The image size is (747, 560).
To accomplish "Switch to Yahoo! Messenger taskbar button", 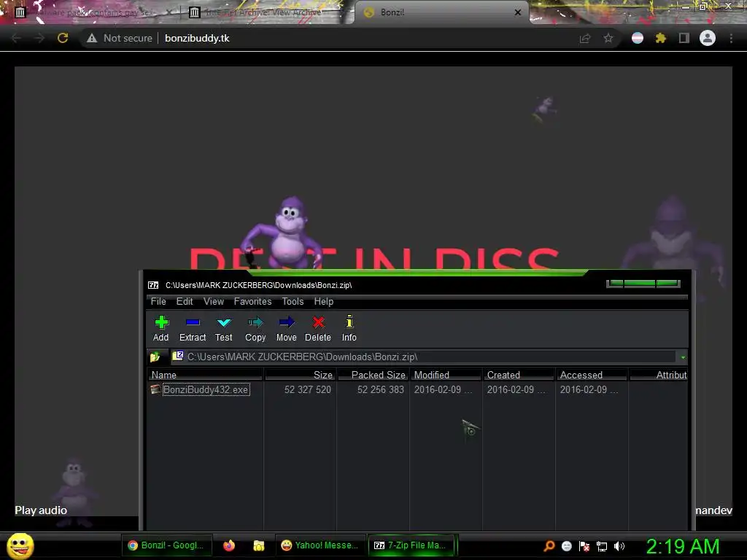I will pos(320,545).
